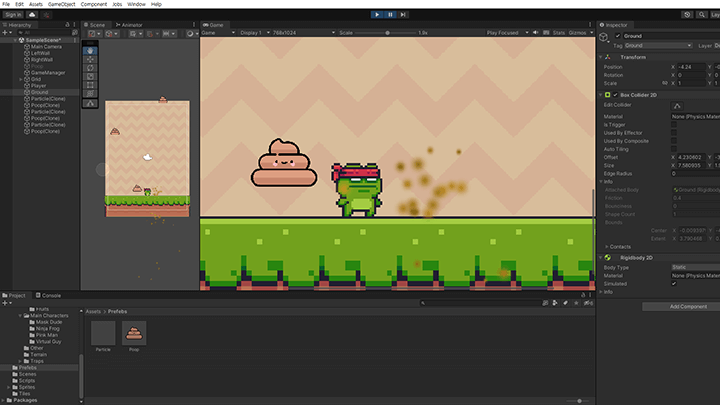This screenshot has height=405, width=720.
Task: Open the Window menu
Action: point(136,4)
